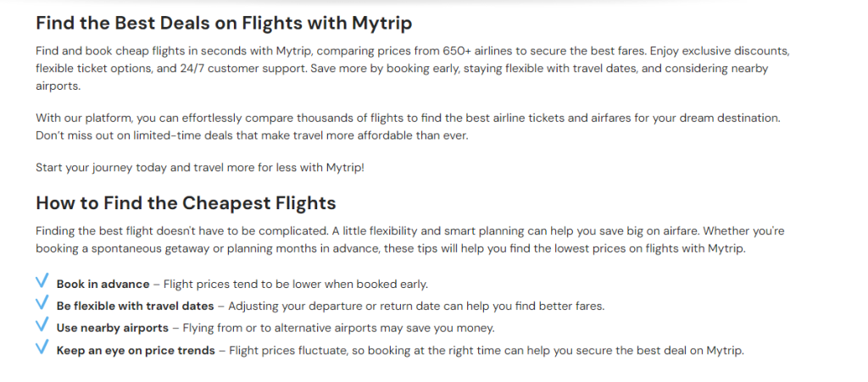Select the checkmark icon by Use nearby airports
Image resolution: width=868 pixels, height=382 pixels.
coord(42,325)
